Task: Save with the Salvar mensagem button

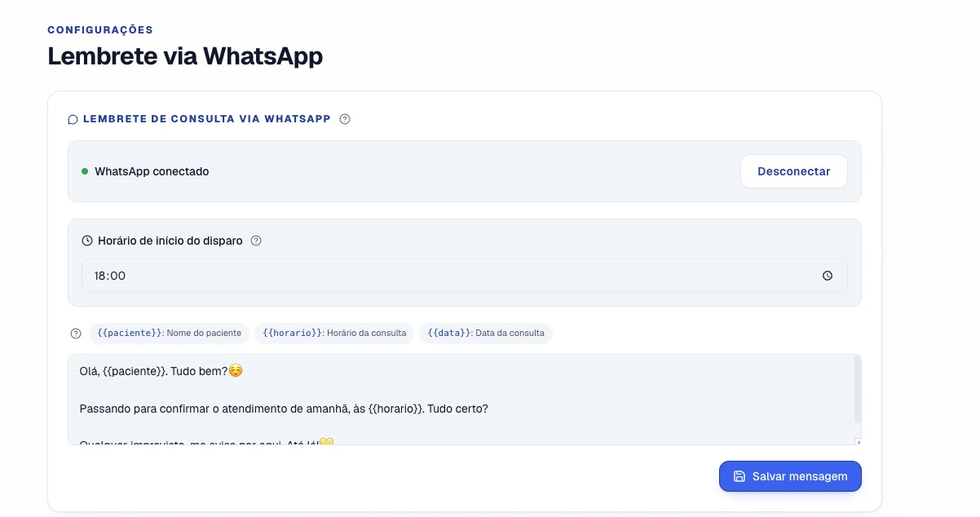Action: (x=790, y=476)
